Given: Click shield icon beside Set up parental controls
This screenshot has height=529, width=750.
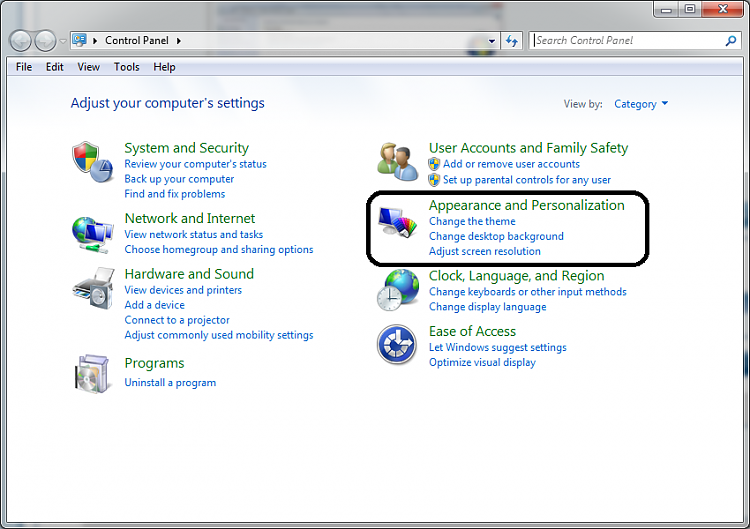Looking at the screenshot, I should (434, 180).
